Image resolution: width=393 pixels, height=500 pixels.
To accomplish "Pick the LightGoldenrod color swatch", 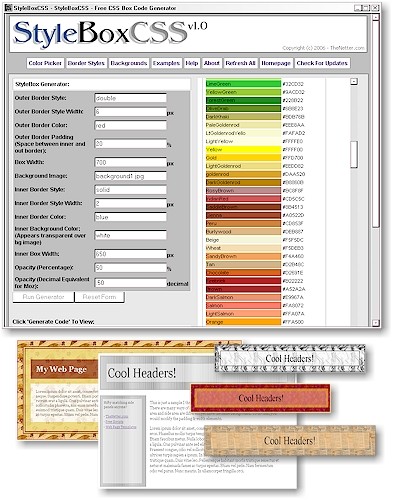I will pos(243,166).
